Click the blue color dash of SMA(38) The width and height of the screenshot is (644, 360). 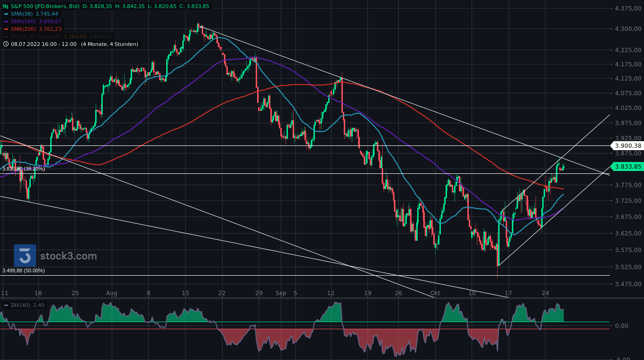[7, 14]
